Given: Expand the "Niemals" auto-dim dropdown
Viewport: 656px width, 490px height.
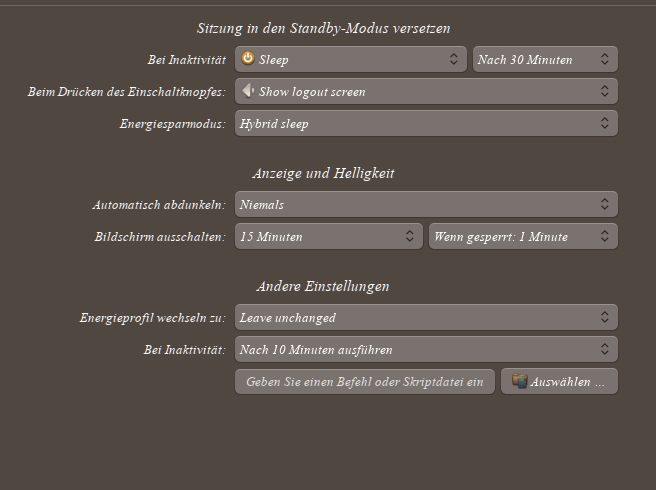Looking at the screenshot, I should [x=426, y=204].
